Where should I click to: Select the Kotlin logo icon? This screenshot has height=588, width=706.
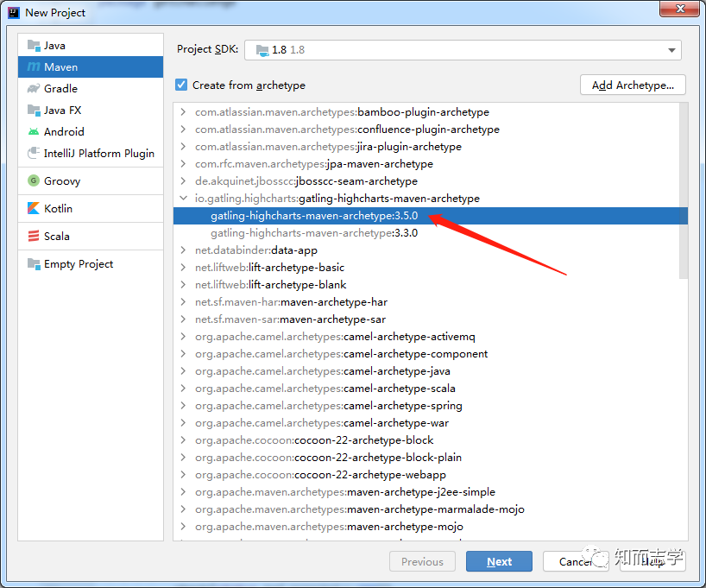34,208
